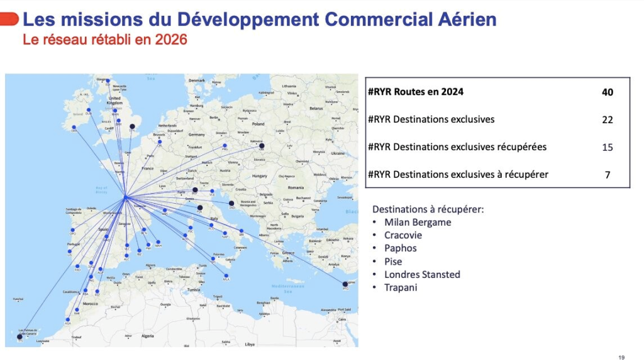The width and height of the screenshot is (644, 364).
Task: Click the 'Trapani' list entry
Action: click(401, 288)
